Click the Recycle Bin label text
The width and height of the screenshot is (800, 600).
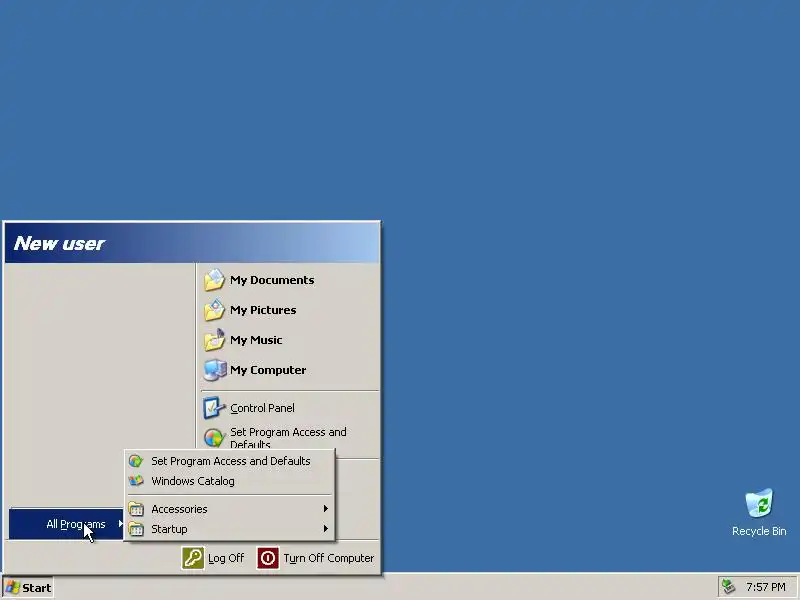(759, 531)
